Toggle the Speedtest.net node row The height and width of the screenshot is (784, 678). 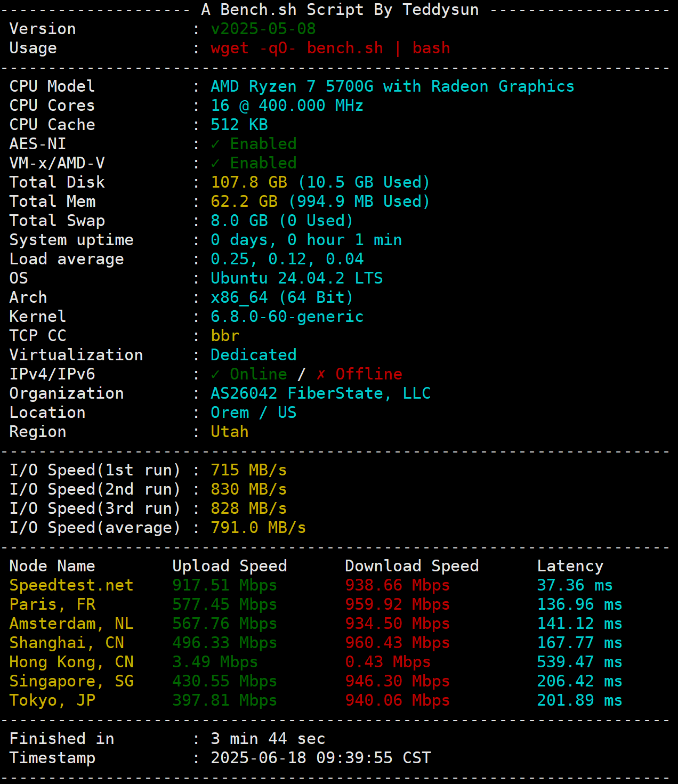(x=71, y=585)
